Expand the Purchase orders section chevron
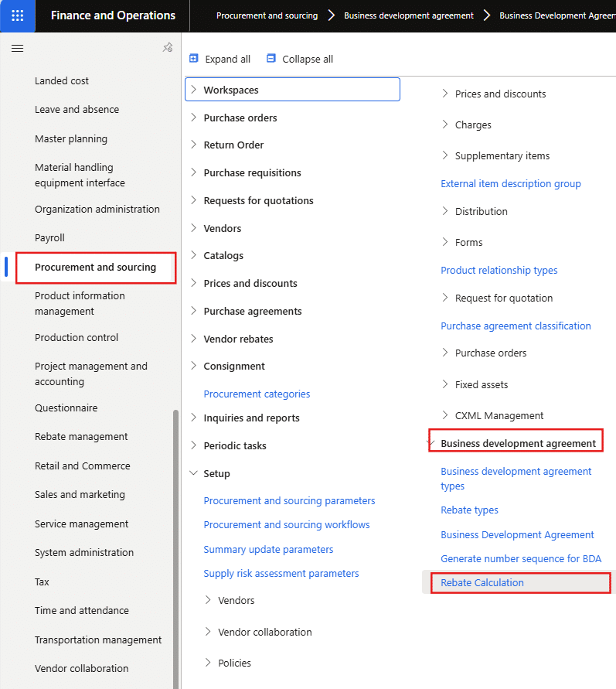Viewport: 616px width, 689px height. click(193, 118)
